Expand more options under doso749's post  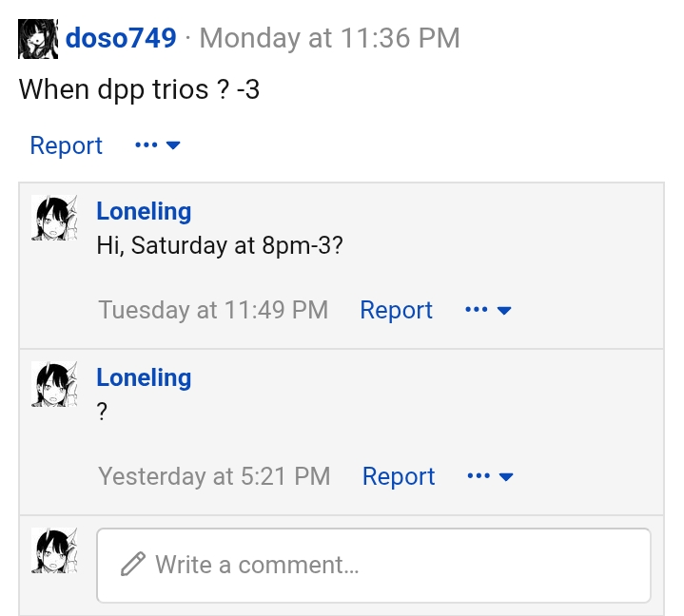point(158,145)
